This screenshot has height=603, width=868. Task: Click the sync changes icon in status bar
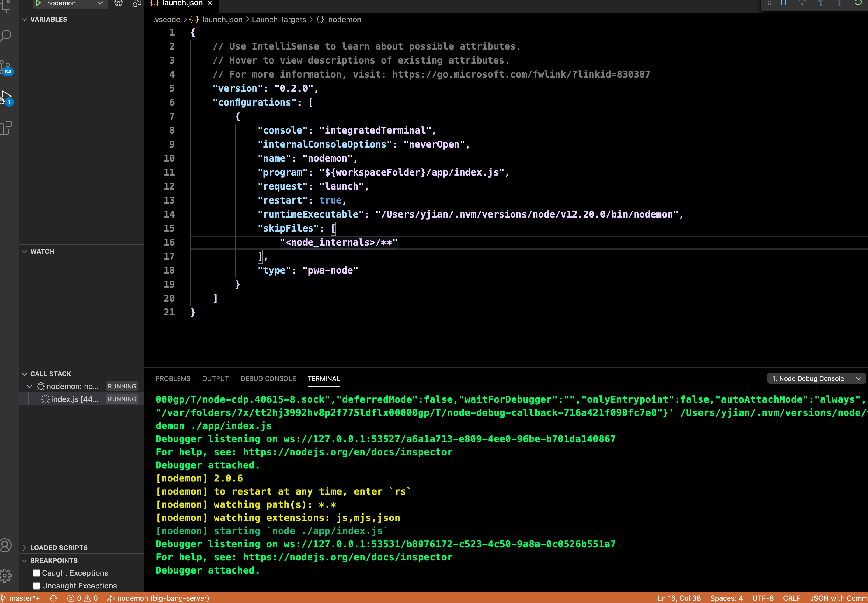point(53,598)
